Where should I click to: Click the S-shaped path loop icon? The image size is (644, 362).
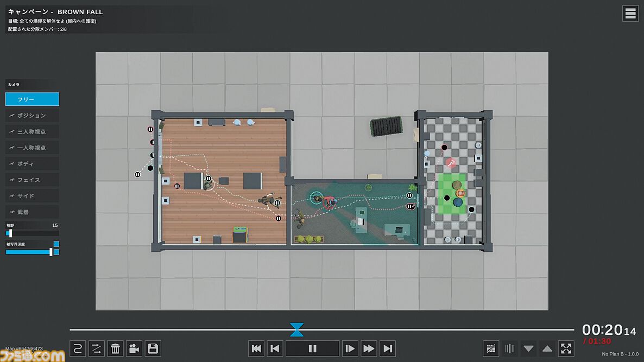[x=78, y=348]
